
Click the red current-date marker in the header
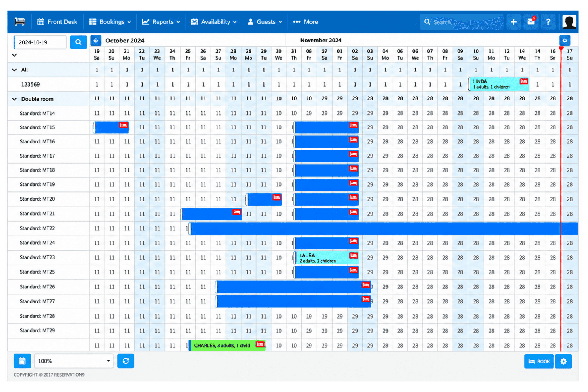pyautogui.click(x=561, y=48)
